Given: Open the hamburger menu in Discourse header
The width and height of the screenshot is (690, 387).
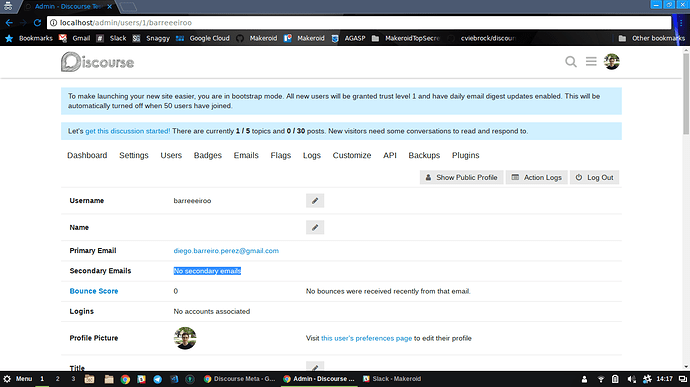Looking at the screenshot, I should pyautogui.click(x=591, y=62).
